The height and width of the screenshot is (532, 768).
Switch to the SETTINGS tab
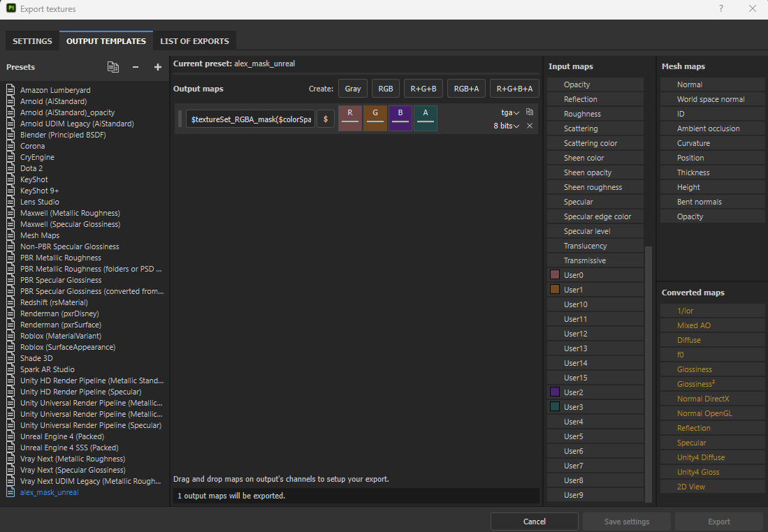(x=32, y=40)
